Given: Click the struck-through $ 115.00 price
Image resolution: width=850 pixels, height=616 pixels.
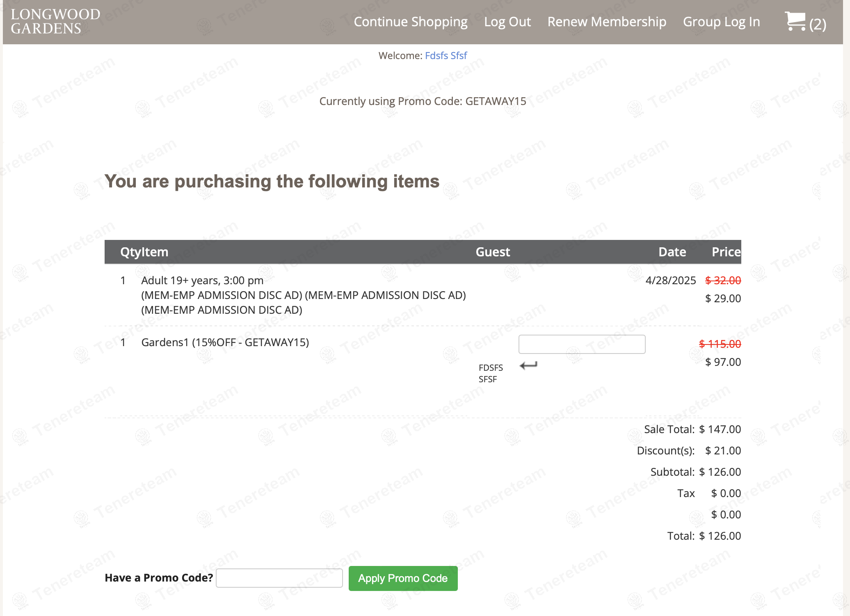Looking at the screenshot, I should (x=720, y=344).
